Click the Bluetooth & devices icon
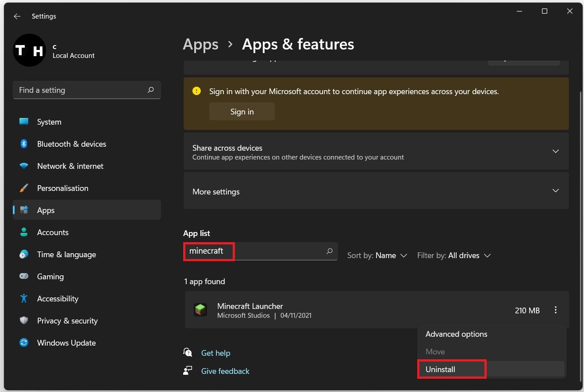The image size is (584, 392). coord(24,144)
